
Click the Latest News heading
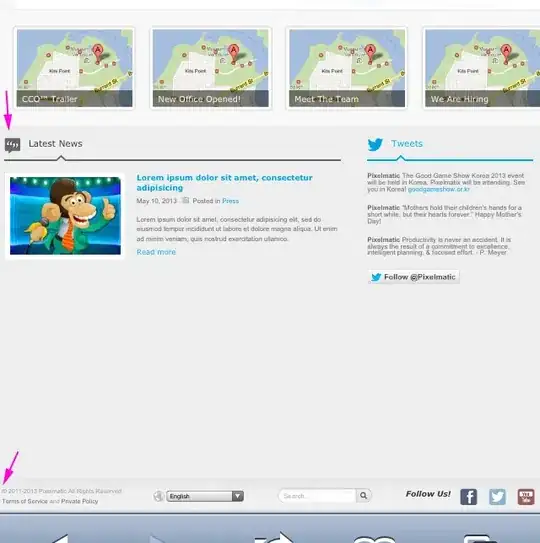click(x=55, y=144)
